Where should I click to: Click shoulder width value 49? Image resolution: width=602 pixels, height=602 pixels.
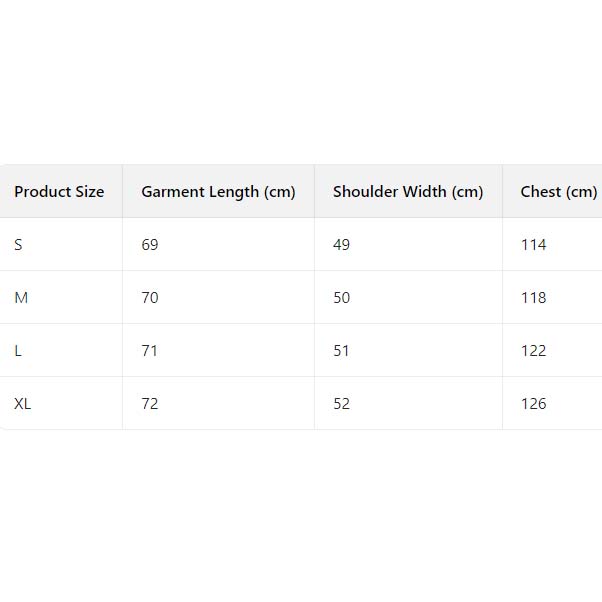point(342,245)
